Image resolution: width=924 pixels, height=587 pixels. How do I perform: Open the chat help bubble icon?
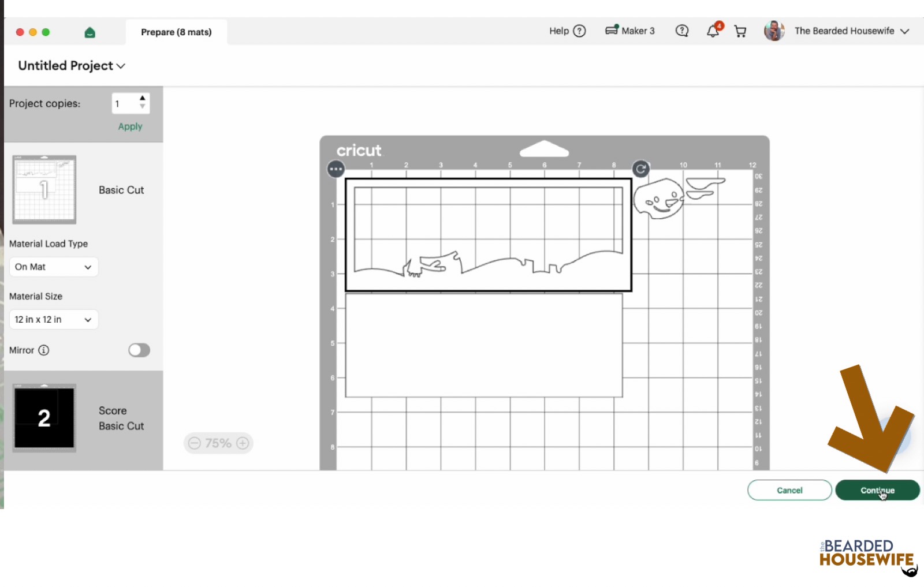(x=682, y=31)
